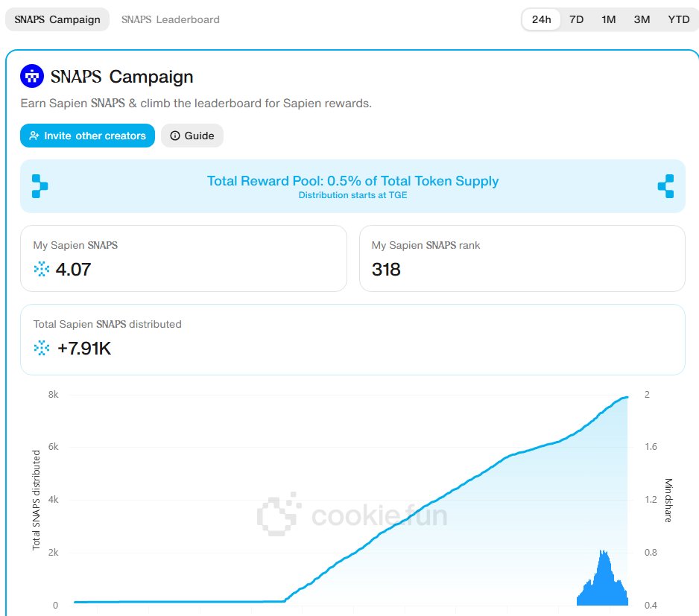The image size is (699, 616).
Task: Click the Sapien logo beside SNAPS Campaign
Action: (x=32, y=76)
